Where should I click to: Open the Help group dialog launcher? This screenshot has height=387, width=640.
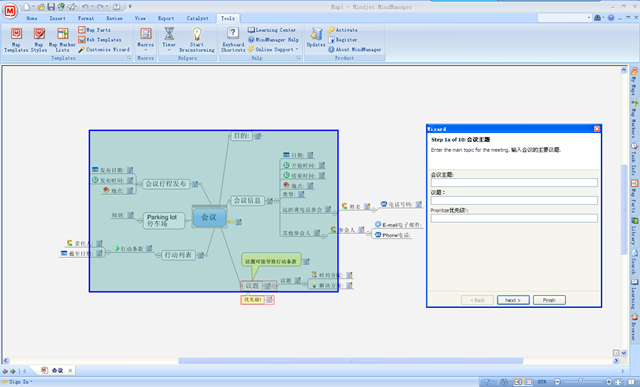tap(299, 58)
